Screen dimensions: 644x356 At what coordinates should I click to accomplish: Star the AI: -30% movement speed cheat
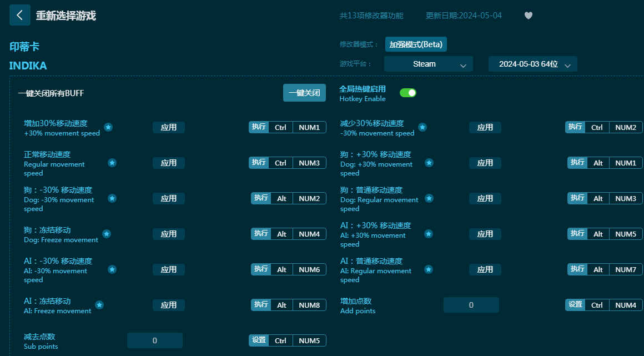tap(112, 270)
